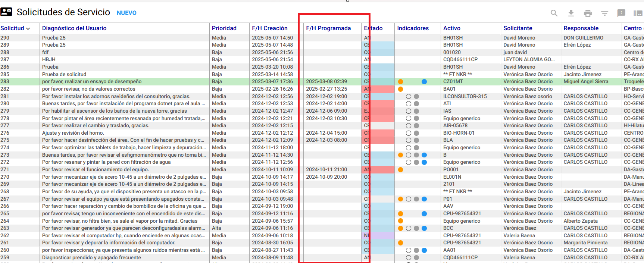Sort by Indicadores column header
Screen dimensions: 644x263
[413, 28]
